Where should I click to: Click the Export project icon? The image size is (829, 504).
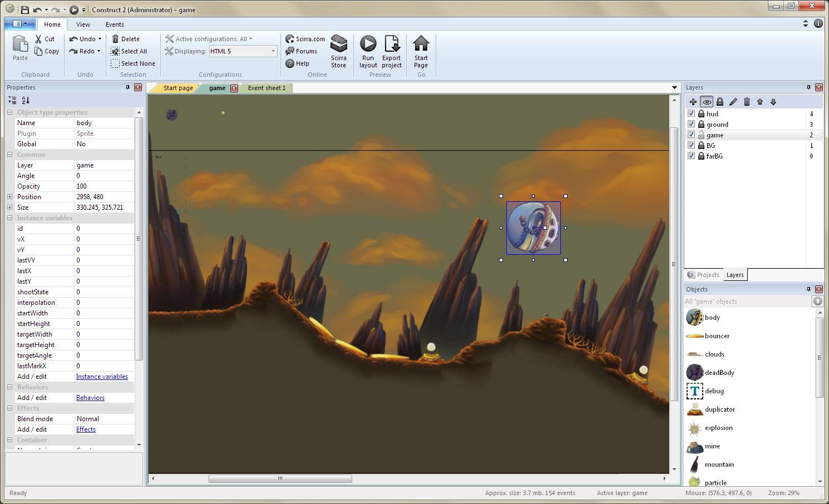pyautogui.click(x=392, y=50)
